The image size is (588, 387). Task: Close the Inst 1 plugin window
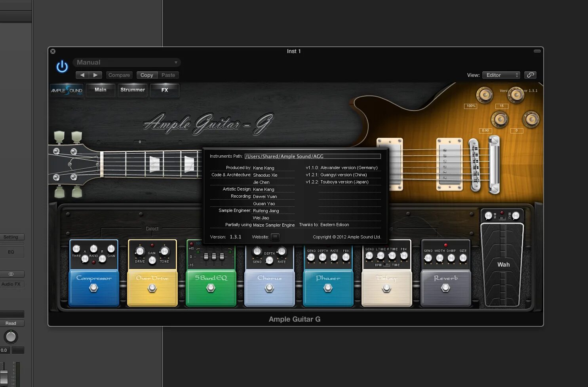click(53, 51)
